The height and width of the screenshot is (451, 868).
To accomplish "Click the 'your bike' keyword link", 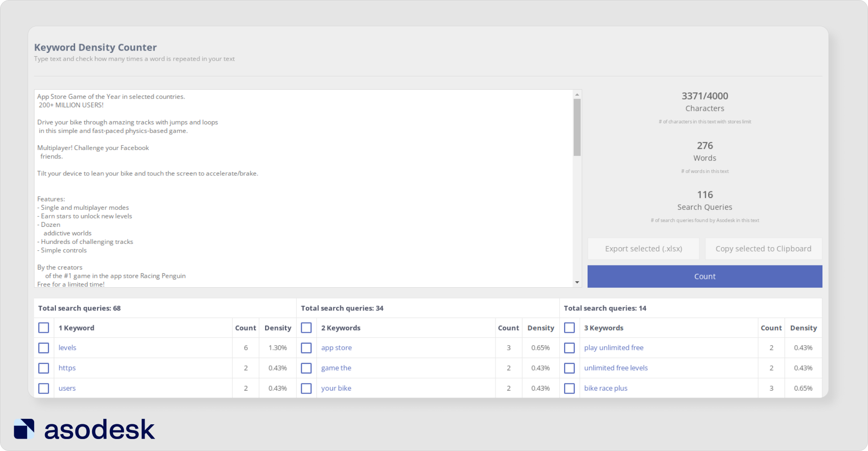I will (336, 388).
